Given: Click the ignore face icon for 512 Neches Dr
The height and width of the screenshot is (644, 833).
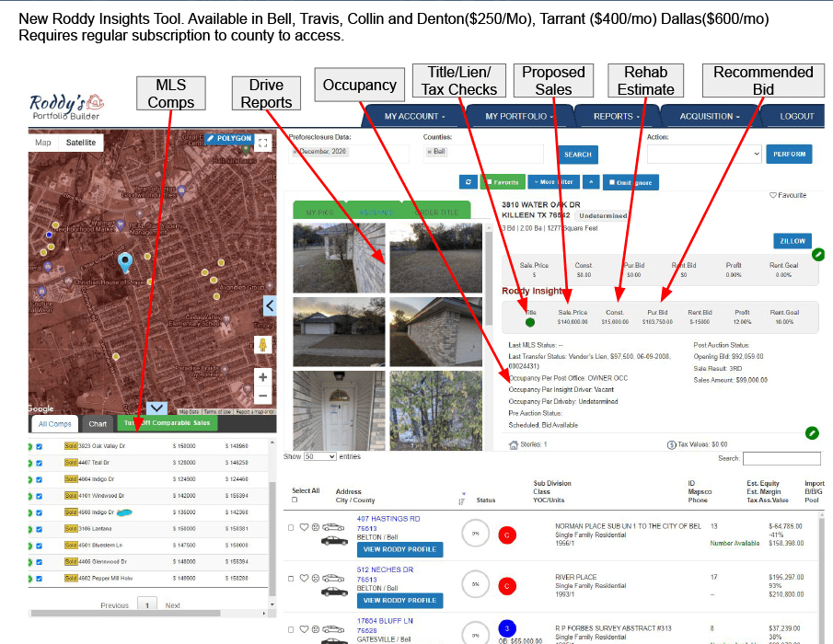Looking at the screenshot, I should (315, 578).
